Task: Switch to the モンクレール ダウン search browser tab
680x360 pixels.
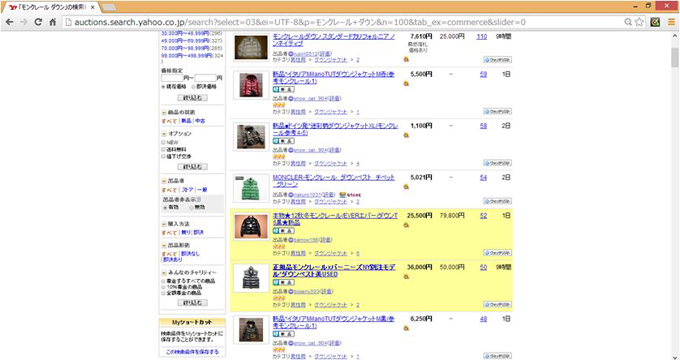Action: (52, 7)
